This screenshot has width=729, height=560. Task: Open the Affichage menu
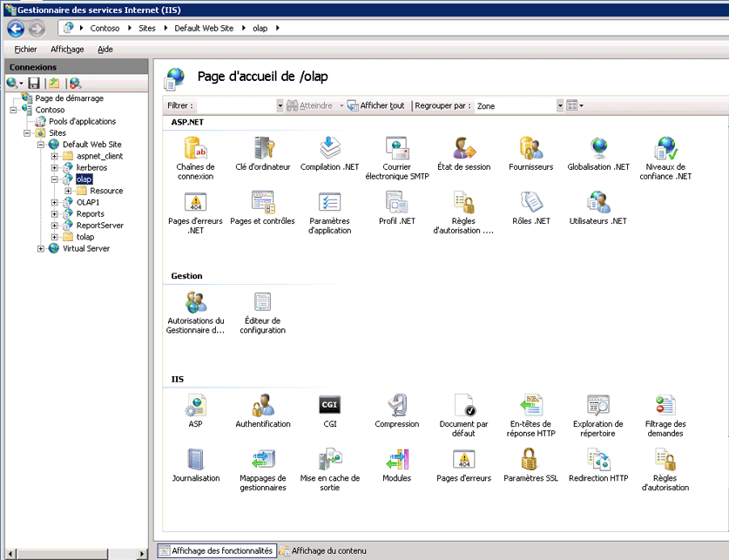point(67,49)
